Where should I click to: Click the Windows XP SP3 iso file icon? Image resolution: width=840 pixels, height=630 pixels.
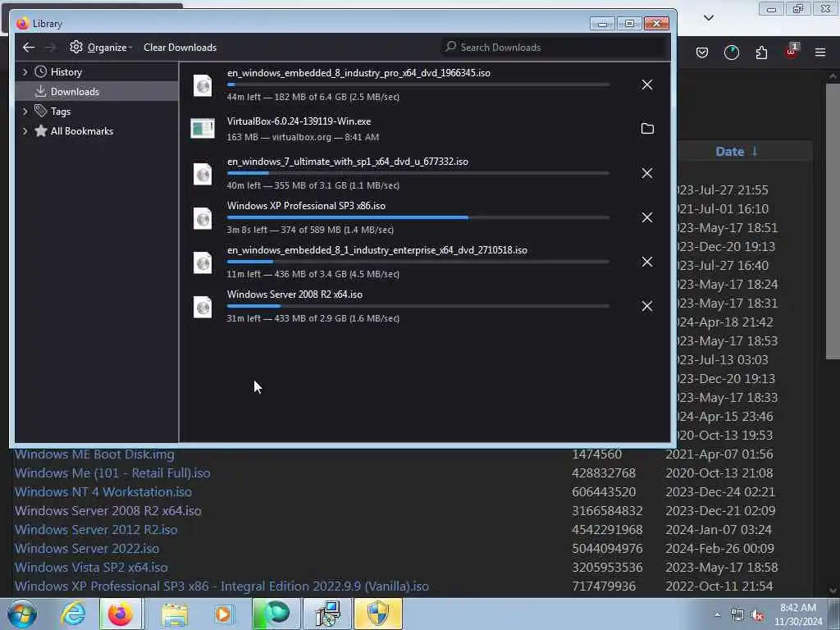point(203,218)
